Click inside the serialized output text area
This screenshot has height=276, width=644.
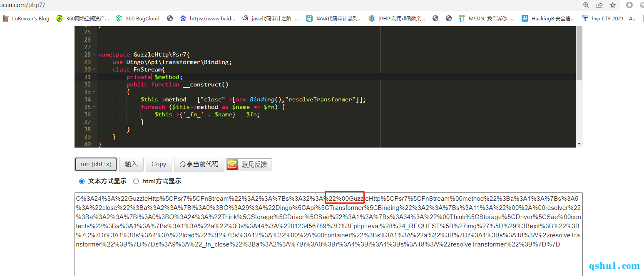point(328,234)
